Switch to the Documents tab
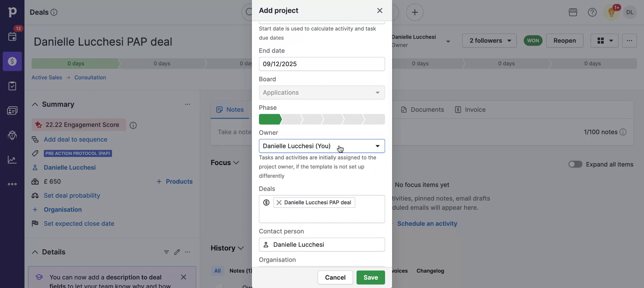644x288 pixels. click(422, 110)
